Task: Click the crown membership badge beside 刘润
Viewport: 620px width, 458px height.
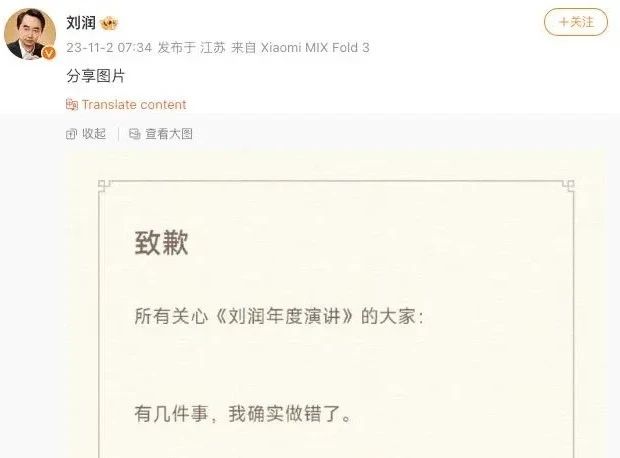Action: click(109, 23)
